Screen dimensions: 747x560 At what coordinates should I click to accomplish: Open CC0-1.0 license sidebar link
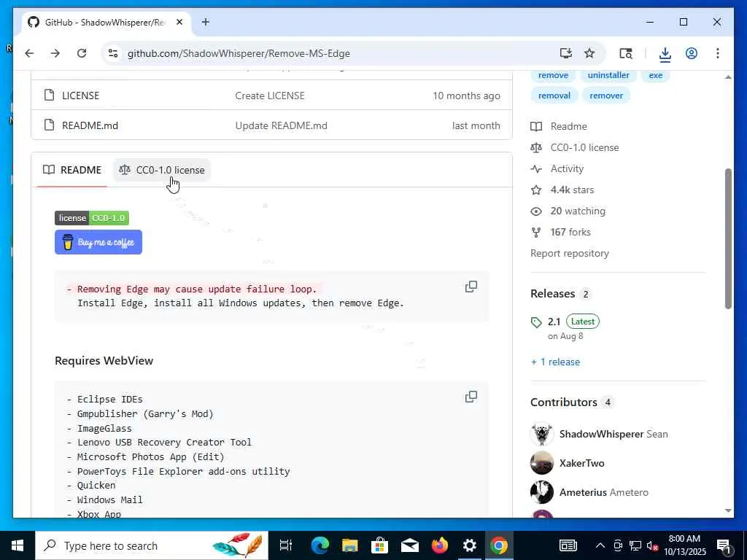(x=575, y=147)
